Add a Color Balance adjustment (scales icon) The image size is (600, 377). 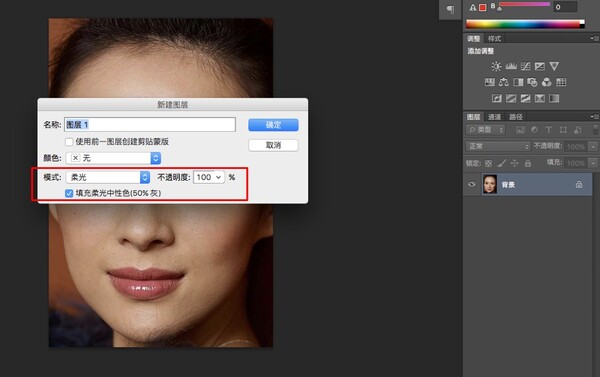click(504, 82)
